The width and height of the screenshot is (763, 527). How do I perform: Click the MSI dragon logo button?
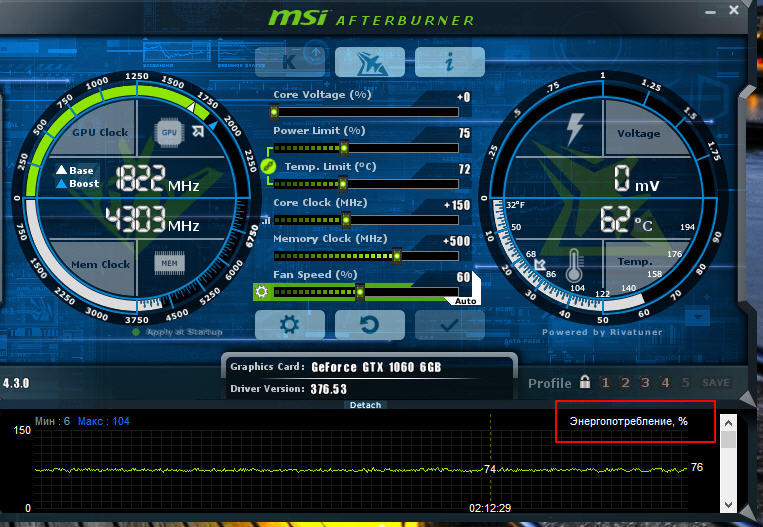370,62
